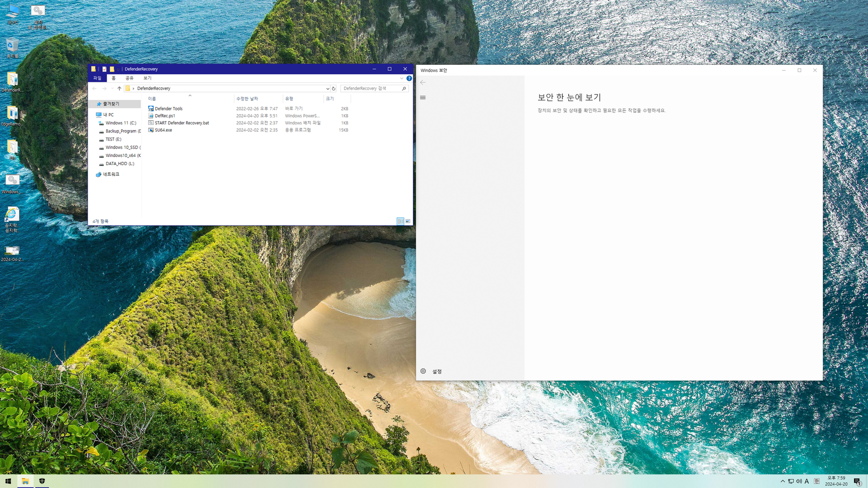Click the Explorer forward navigation arrow
This screenshot has height=488, width=868.
(104, 89)
